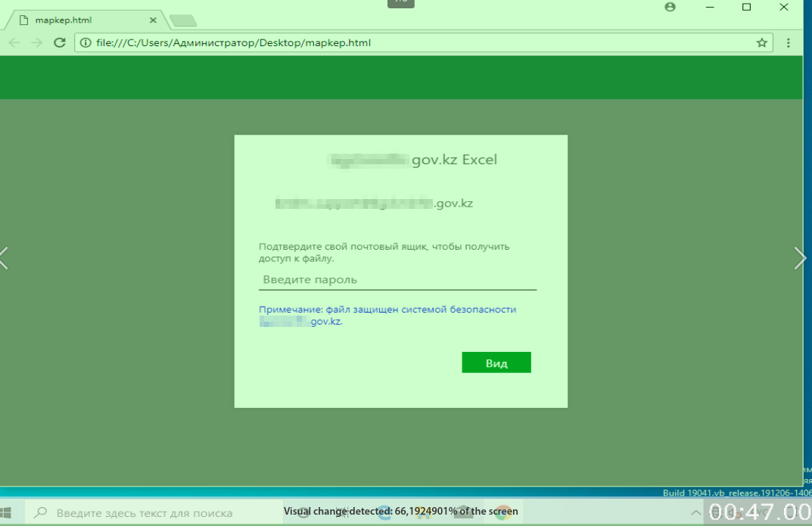Screen dimensions: 812x526
Task: Click the blurred '.gov.kz' email address text
Action: tap(374, 203)
